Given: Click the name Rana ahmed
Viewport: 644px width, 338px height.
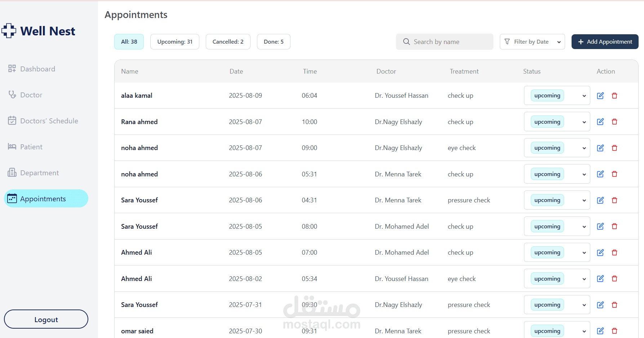Looking at the screenshot, I should [x=139, y=122].
